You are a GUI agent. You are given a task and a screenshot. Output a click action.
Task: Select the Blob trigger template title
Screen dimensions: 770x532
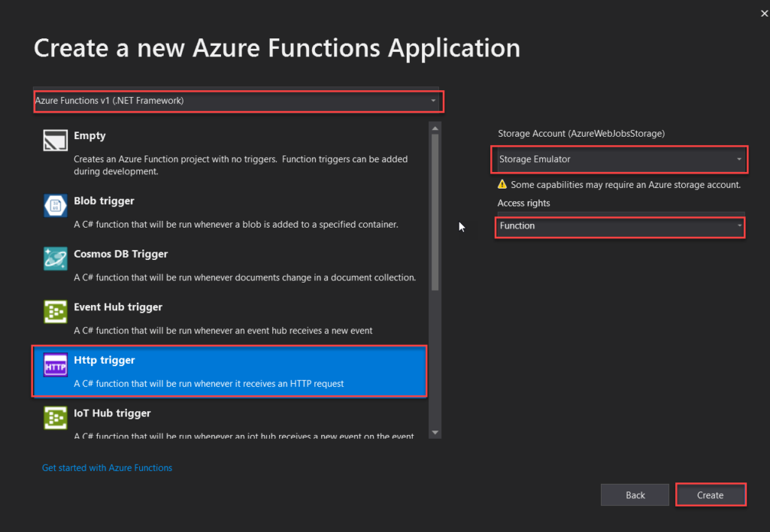(x=104, y=201)
